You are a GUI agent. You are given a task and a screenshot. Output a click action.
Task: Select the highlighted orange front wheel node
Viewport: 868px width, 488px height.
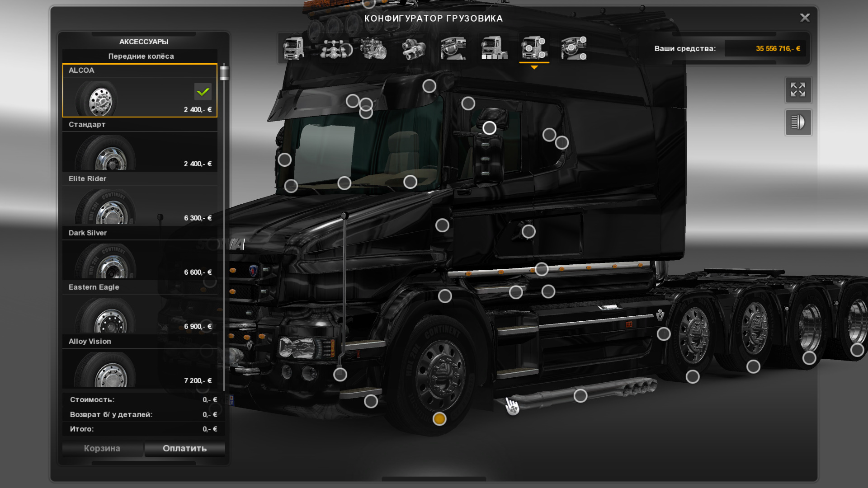point(439,419)
